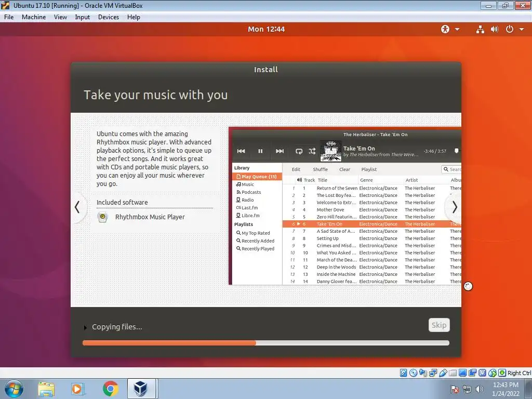Click the Windows tray volume icon
This screenshot has width=532, height=399.
click(479, 390)
